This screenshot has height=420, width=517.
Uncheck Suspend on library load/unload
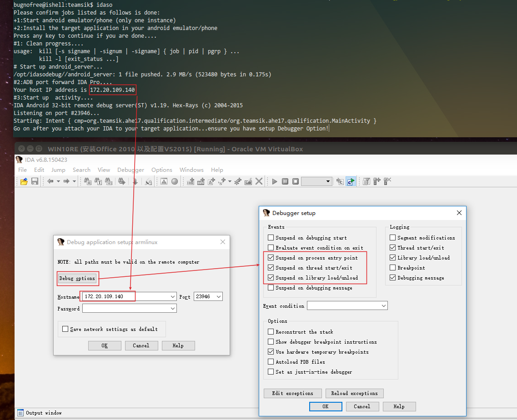pyautogui.click(x=271, y=278)
